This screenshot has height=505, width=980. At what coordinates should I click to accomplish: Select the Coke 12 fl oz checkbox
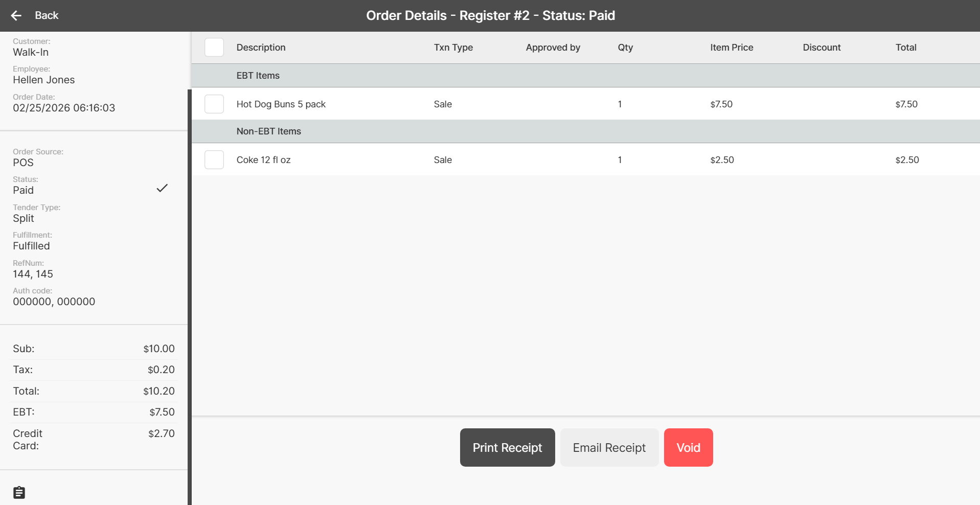[214, 160]
